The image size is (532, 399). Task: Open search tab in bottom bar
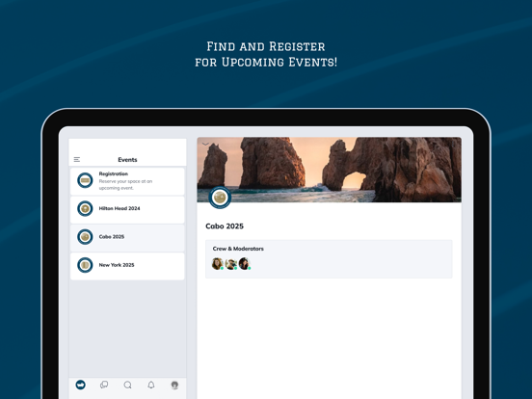(127, 385)
